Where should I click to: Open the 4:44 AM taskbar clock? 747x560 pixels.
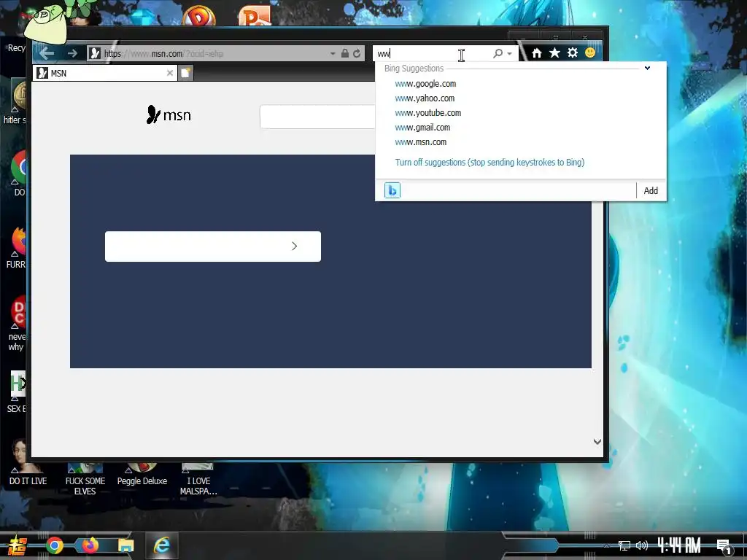(x=679, y=545)
